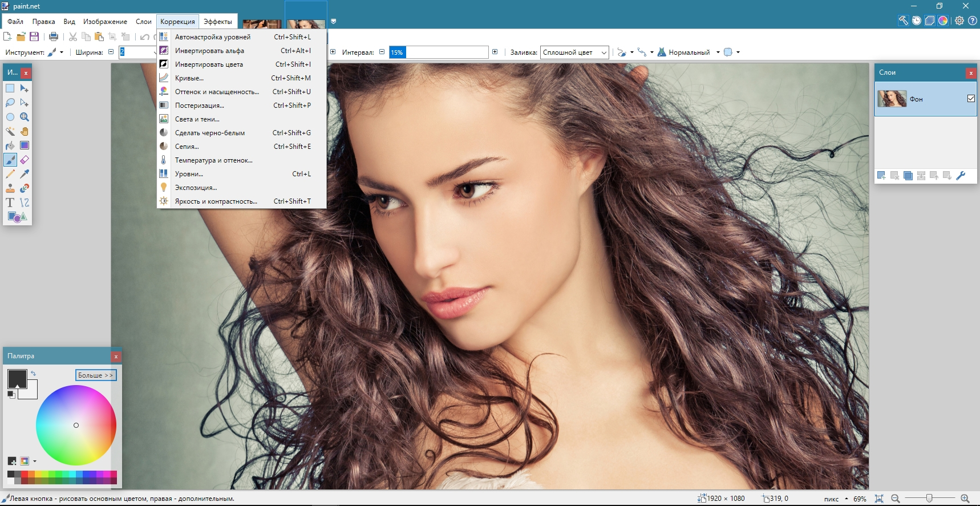This screenshot has width=980, height=506.
Task: Choose Кривые from the Коррекция menu
Action: (189, 78)
